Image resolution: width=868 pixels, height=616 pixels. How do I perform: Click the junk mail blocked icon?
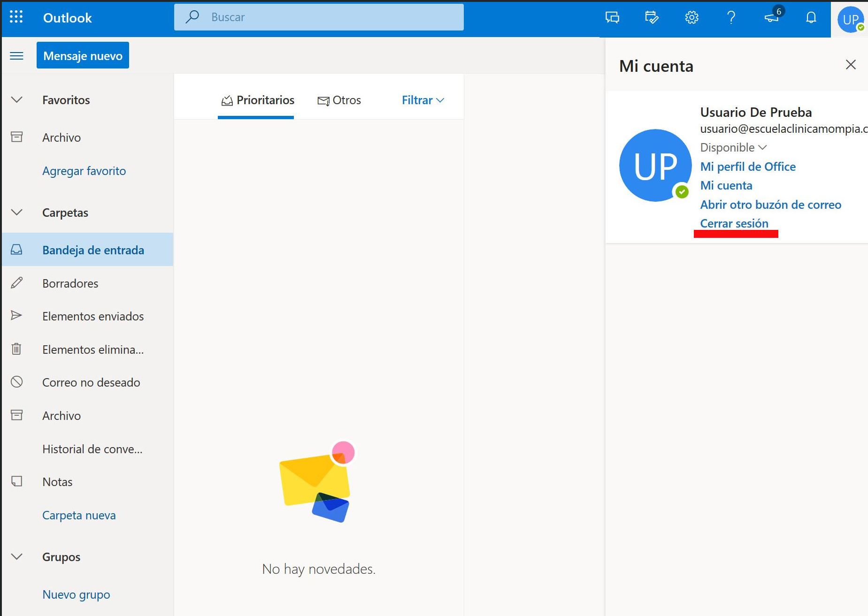[16, 382]
